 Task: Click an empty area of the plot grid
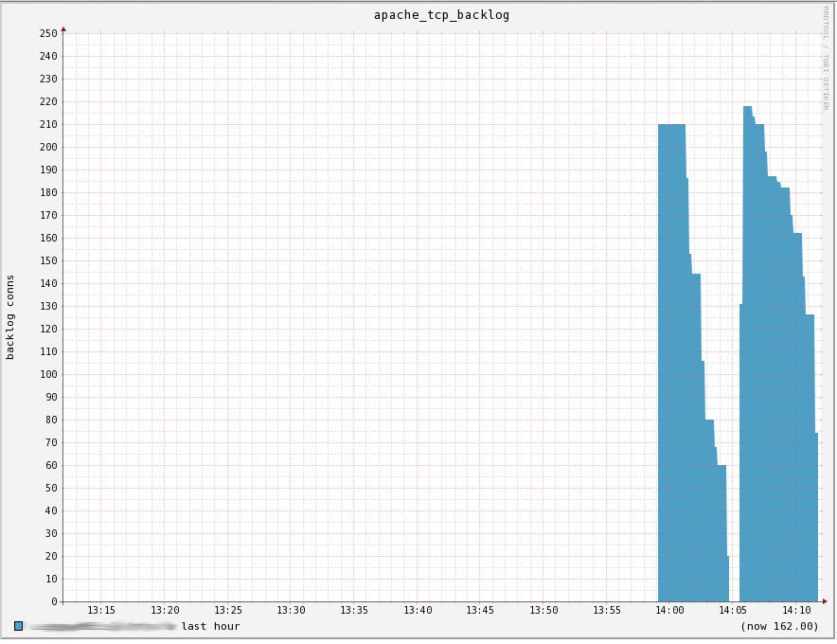click(331, 331)
